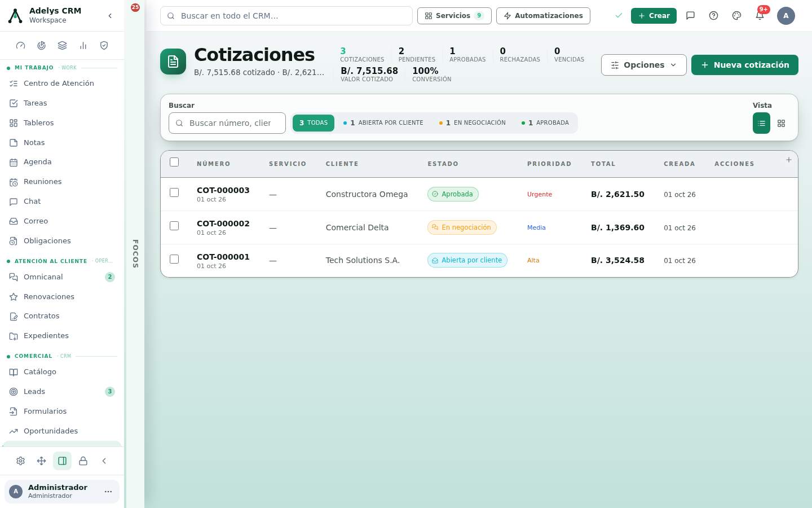Screen dimensions: 812x508
Task: Select all rows with header checkbox
Action: [174, 162]
